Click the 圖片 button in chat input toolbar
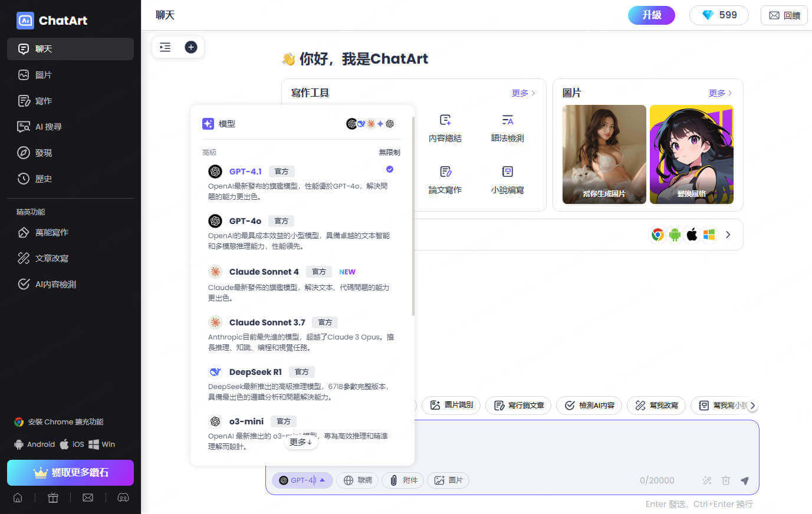The height and width of the screenshot is (514, 812). (x=448, y=480)
